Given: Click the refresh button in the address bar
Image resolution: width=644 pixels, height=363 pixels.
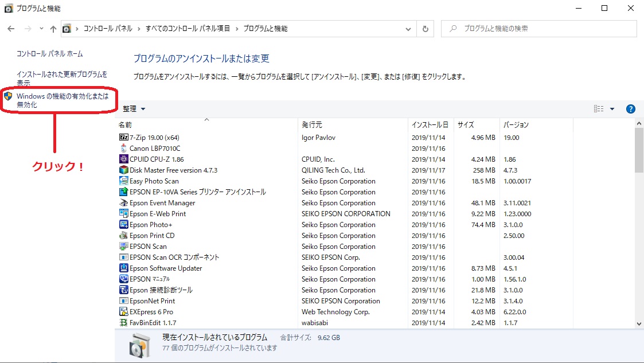Looking at the screenshot, I should [x=426, y=29].
